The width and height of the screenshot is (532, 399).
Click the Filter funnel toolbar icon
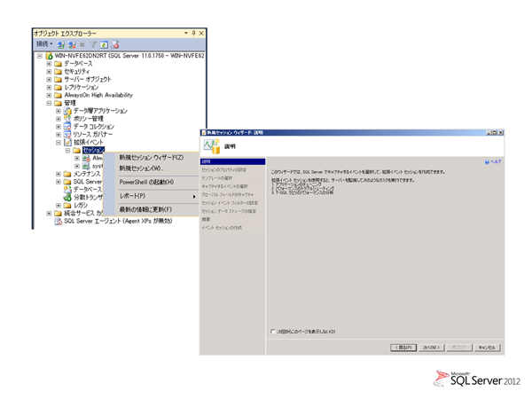tap(93, 44)
